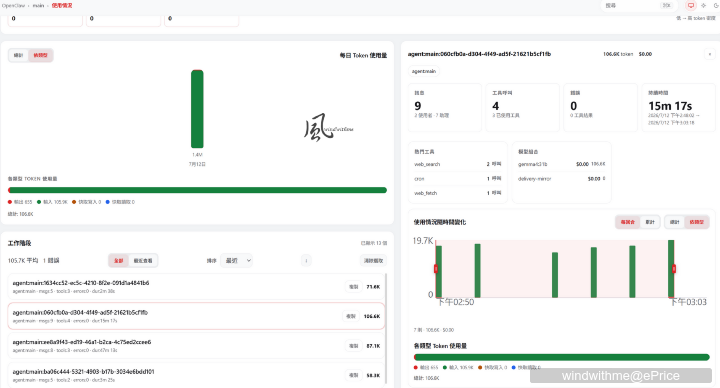The height and width of the screenshot is (388, 720).
Task: Click the 7月12日 daily token bar
Action: tap(197, 109)
